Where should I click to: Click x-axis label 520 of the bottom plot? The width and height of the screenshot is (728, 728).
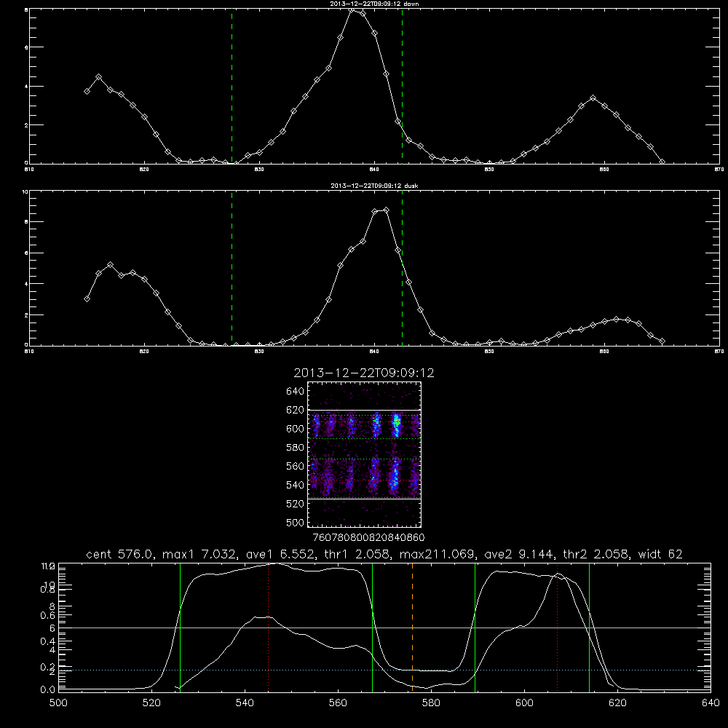pos(151,703)
